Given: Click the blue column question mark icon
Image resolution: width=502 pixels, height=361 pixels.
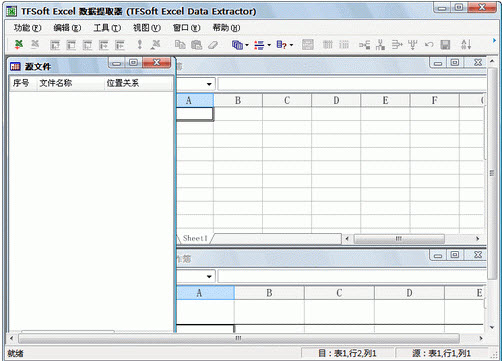Looking at the screenshot, I should point(282,45).
